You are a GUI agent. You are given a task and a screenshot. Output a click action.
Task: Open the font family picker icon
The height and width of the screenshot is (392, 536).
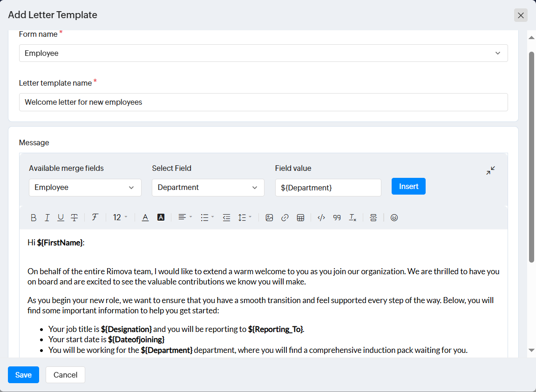(x=95, y=217)
